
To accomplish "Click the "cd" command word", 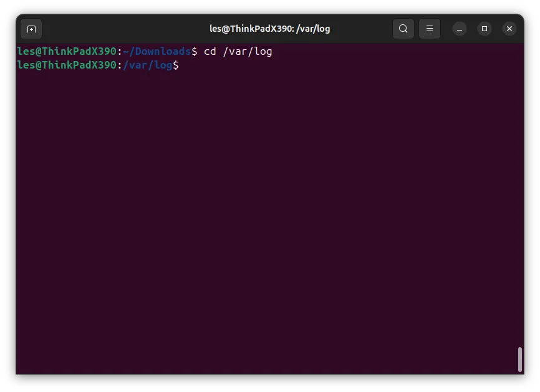I will pos(210,51).
